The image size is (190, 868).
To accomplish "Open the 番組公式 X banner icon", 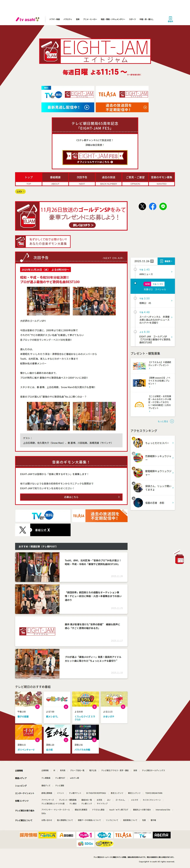I will 43,530.
